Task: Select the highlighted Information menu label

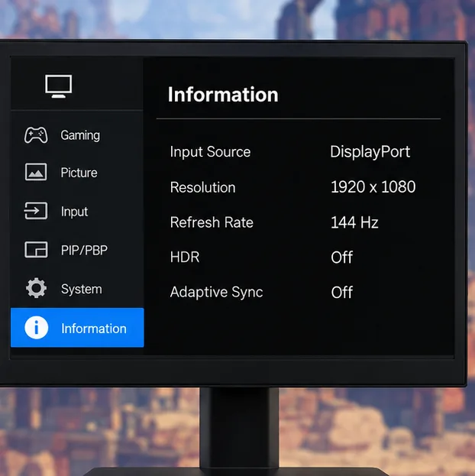Action: 94,329
